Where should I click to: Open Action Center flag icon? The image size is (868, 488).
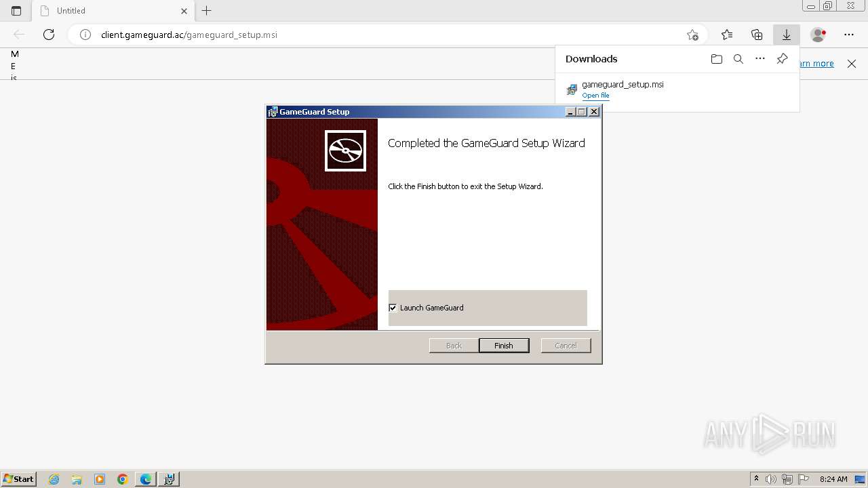tap(804, 479)
